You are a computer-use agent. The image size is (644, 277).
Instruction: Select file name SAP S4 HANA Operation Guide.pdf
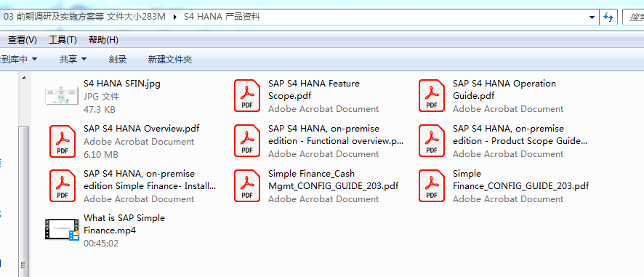click(x=504, y=89)
